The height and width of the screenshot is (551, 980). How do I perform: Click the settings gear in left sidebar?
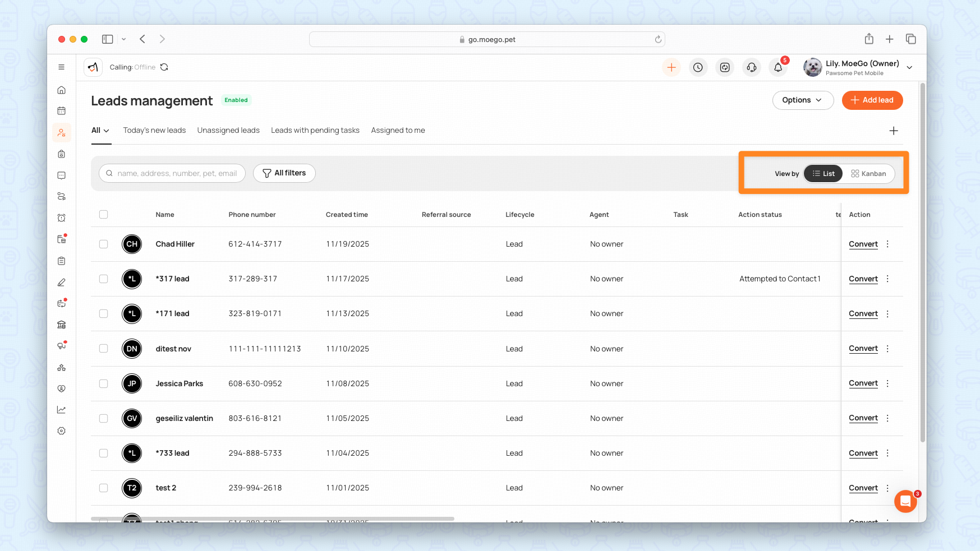[62, 431]
